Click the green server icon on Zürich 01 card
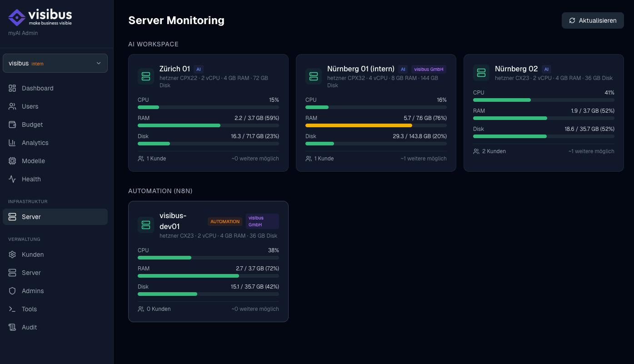 146,76
